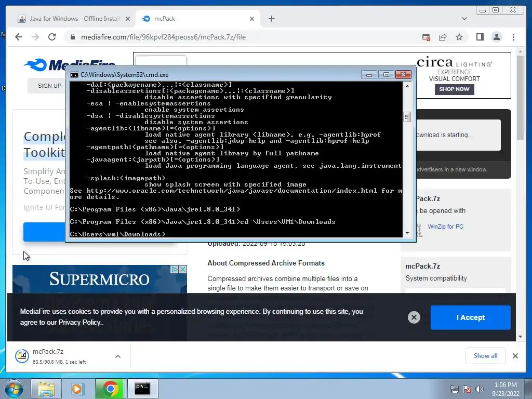
Task: Open the volume tray icon
Action: point(479,389)
